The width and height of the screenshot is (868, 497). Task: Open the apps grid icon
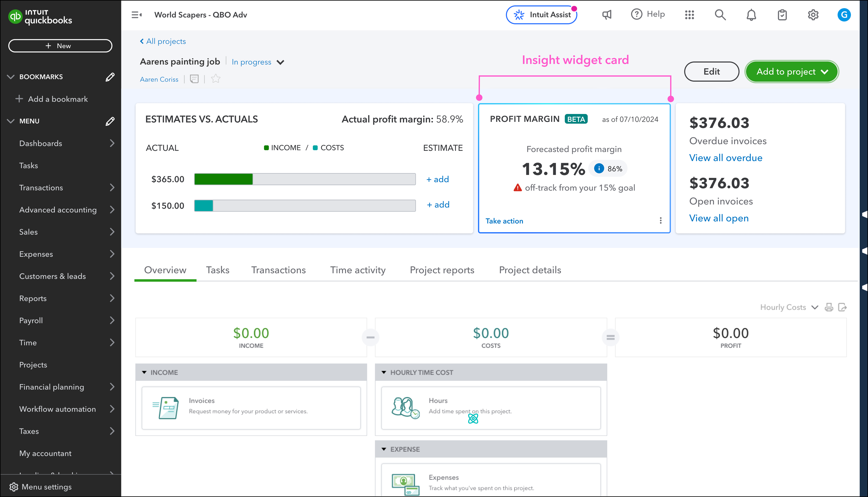point(689,15)
